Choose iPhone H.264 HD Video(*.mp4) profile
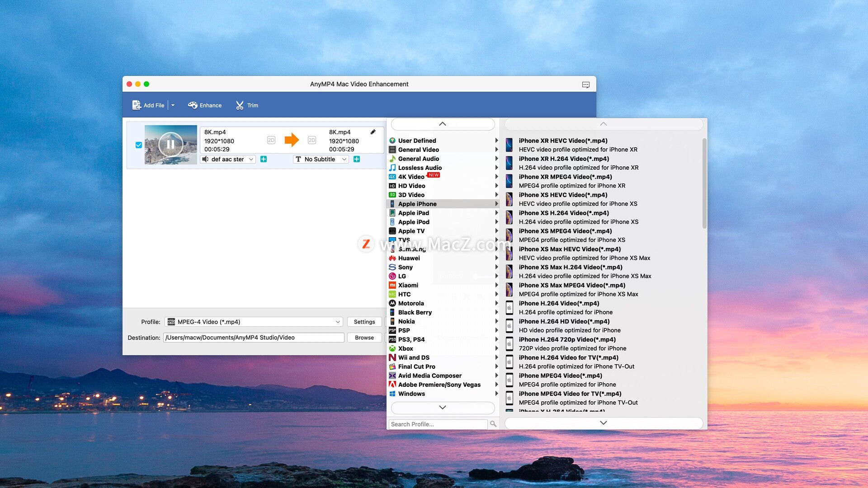 (603, 326)
